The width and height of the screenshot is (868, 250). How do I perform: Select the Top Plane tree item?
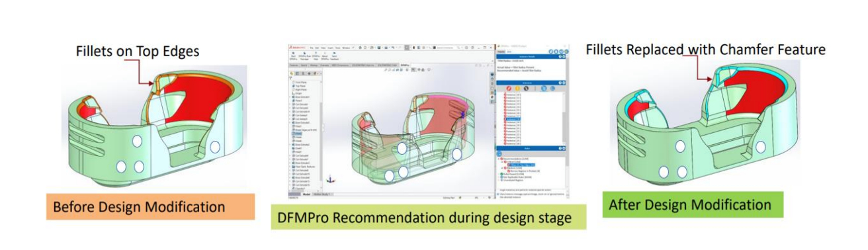point(299,86)
